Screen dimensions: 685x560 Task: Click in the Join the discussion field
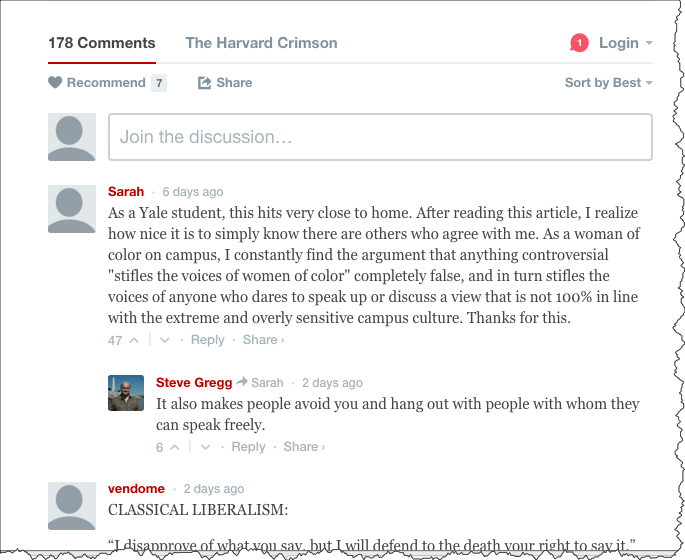pos(380,137)
